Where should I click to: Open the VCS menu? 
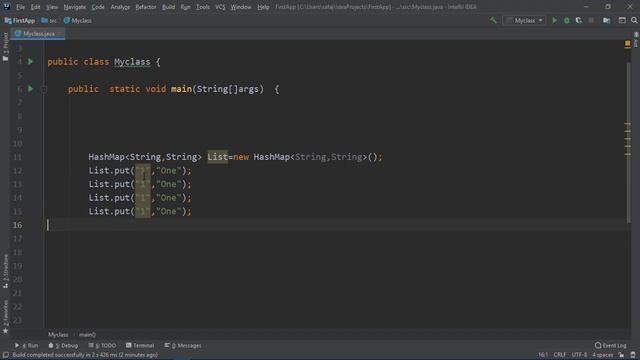click(220, 7)
